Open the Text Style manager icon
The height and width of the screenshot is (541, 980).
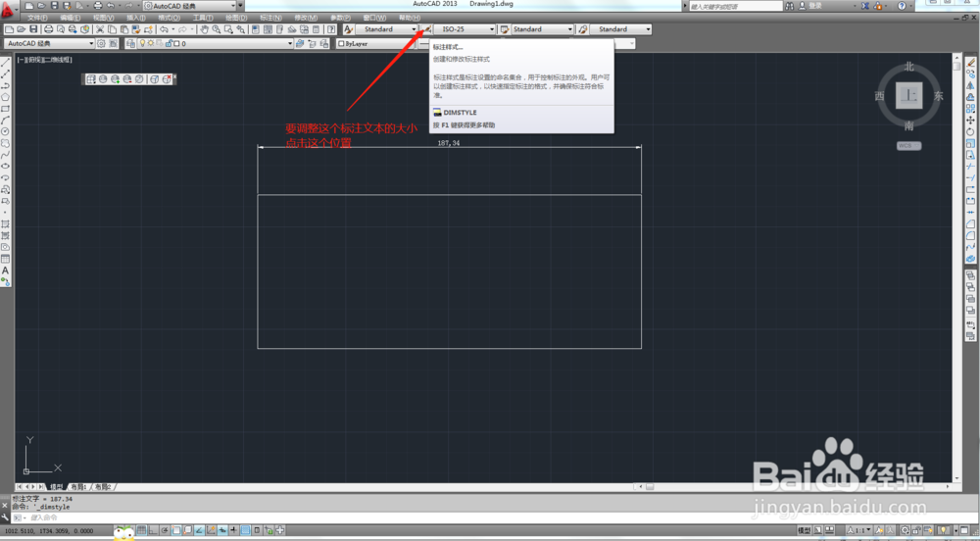[350, 29]
